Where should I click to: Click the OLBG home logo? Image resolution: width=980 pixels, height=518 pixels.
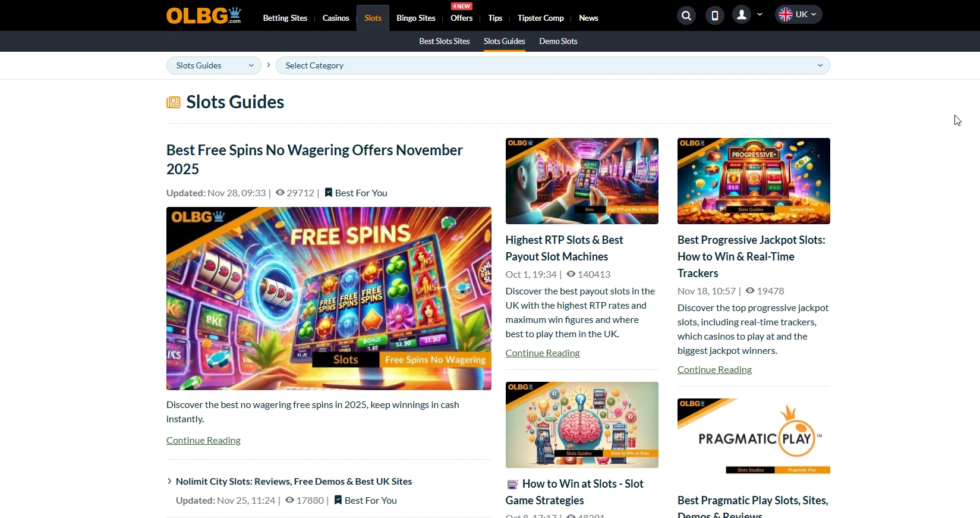(203, 15)
